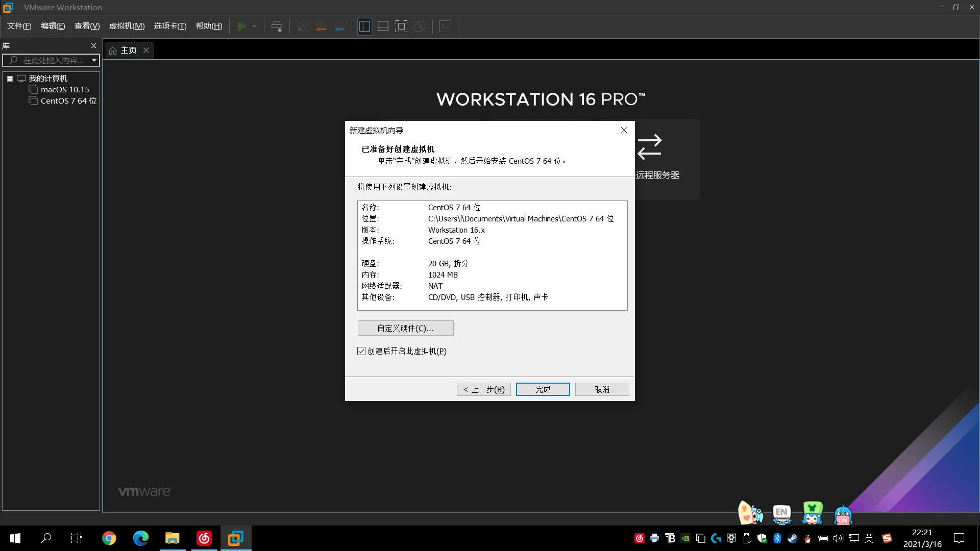980x551 pixels.
Task: Click the Logitech G tray icon
Action: (x=716, y=538)
